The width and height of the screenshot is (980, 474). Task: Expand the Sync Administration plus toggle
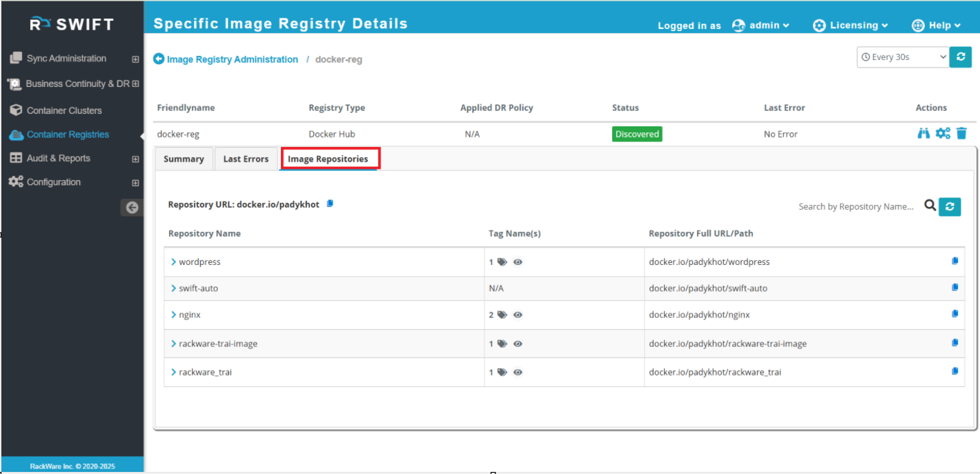click(x=135, y=59)
